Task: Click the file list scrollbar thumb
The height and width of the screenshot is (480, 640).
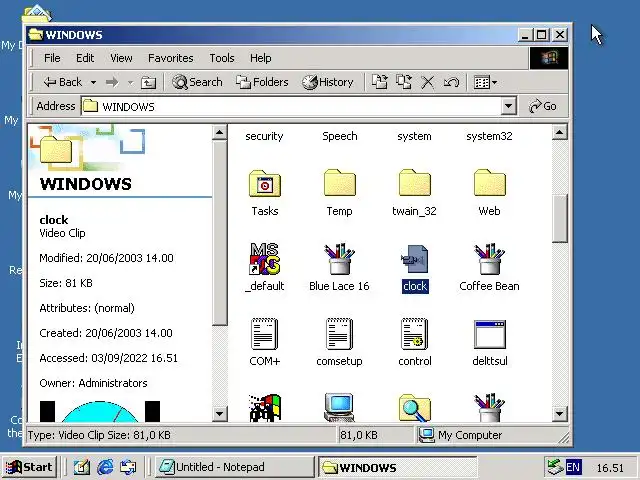Action: pyautogui.click(x=560, y=219)
